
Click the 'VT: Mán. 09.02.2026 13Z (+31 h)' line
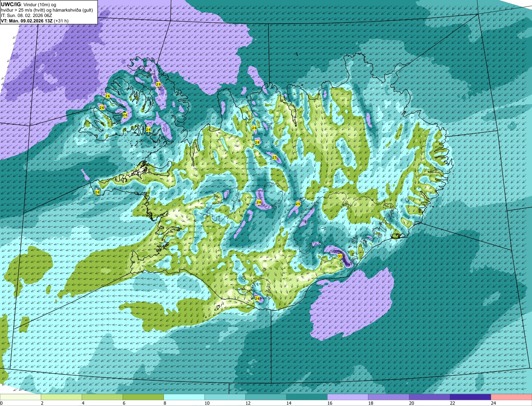click(x=34, y=21)
